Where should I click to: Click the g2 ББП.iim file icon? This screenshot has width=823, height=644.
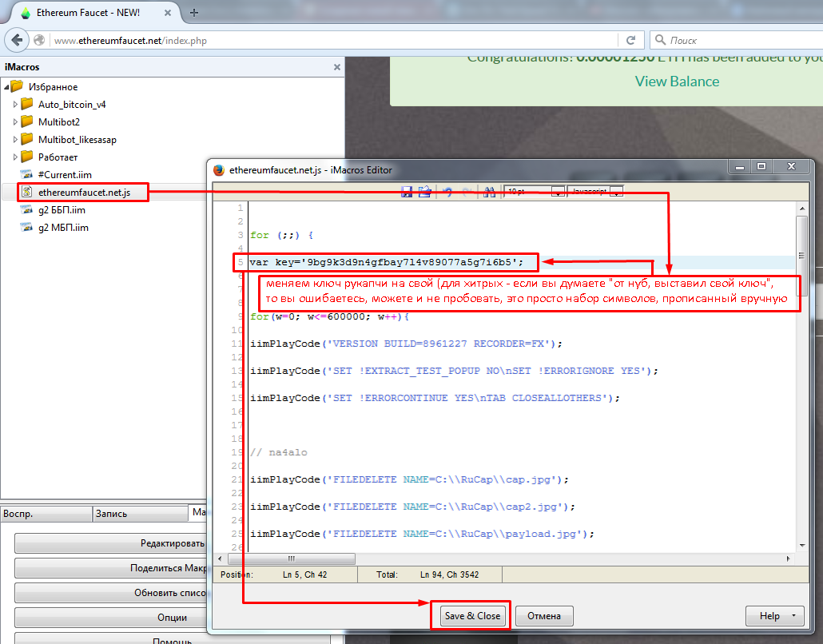click(26, 209)
